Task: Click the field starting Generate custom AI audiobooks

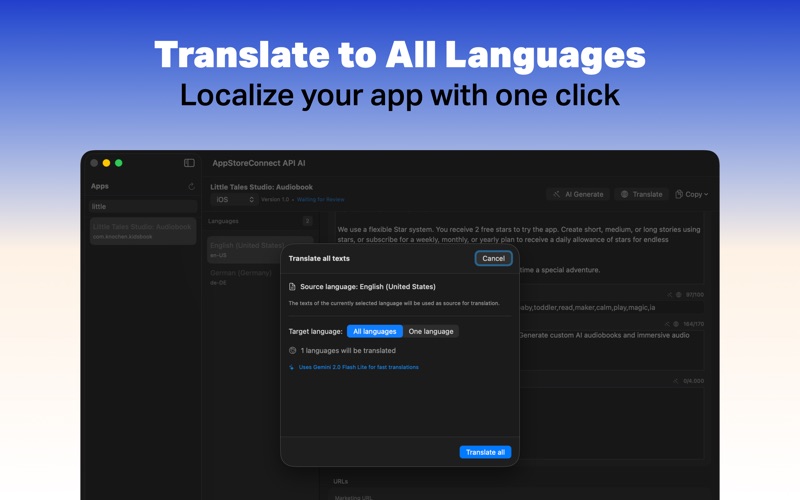Action: 610,350
